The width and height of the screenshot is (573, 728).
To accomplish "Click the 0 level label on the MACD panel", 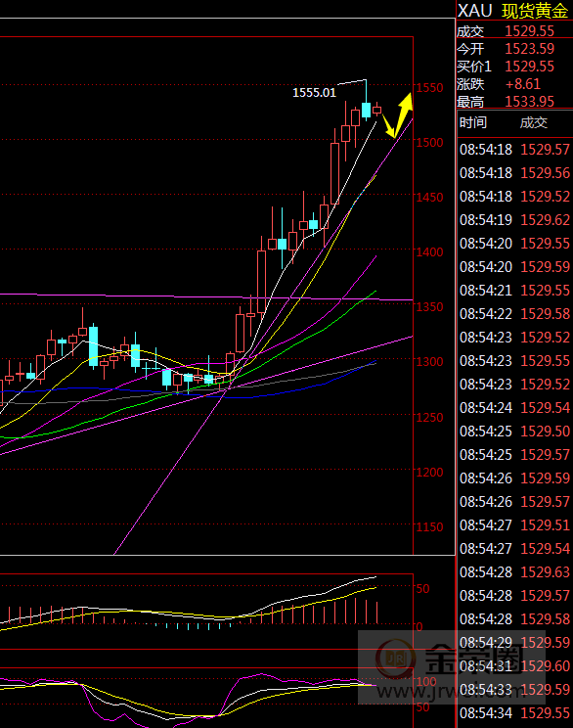I will pyautogui.click(x=419, y=627).
